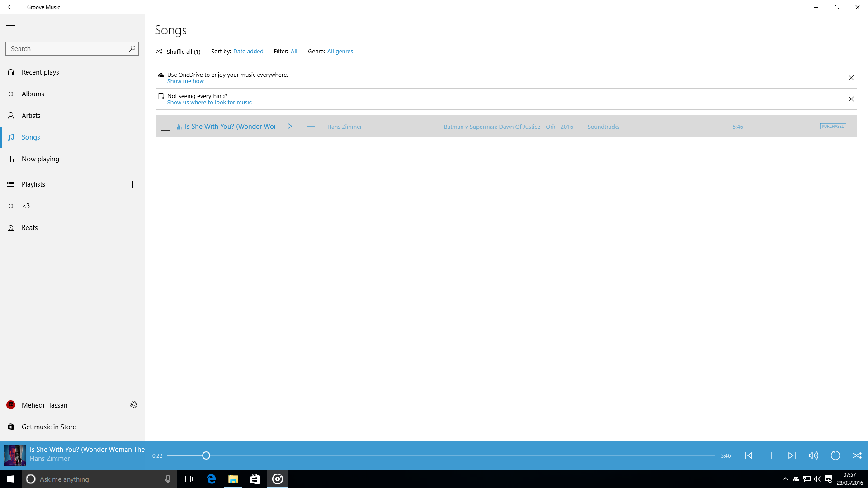Click Show us where to look for music

click(x=209, y=103)
